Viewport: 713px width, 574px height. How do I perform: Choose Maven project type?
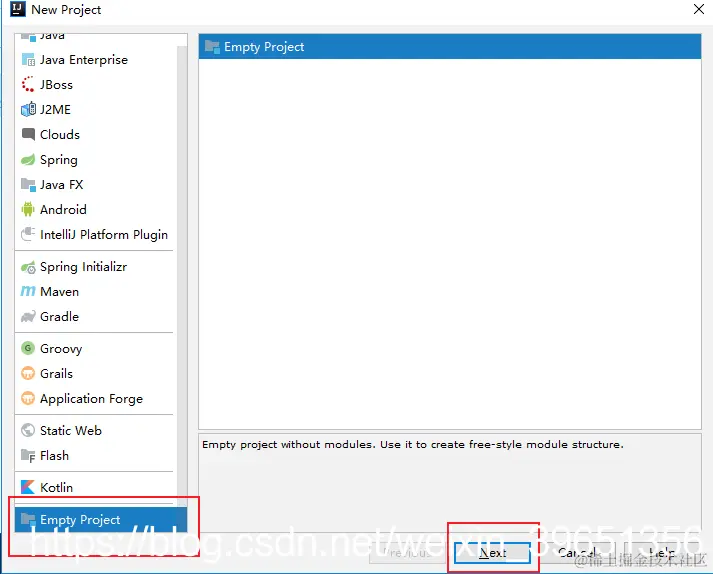(x=94, y=291)
